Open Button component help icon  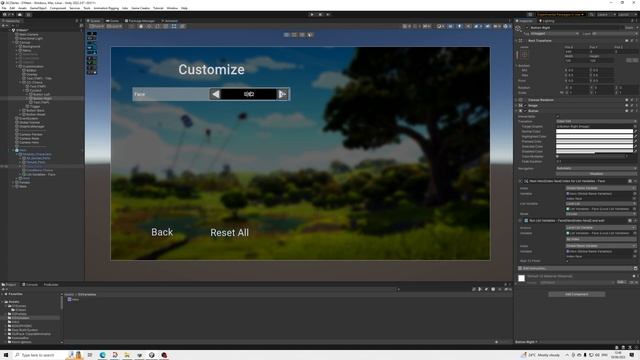point(627,111)
